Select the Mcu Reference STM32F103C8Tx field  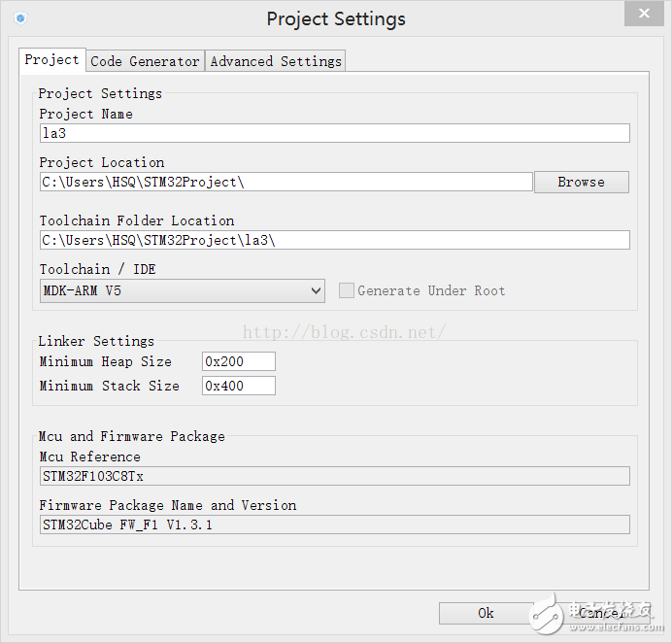click(x=334, y=476)
